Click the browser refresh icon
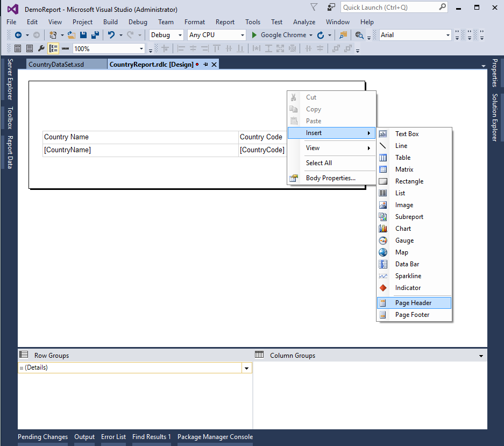Image resolution: width=504 pixels, height=446 pixels. pos(321,34)
